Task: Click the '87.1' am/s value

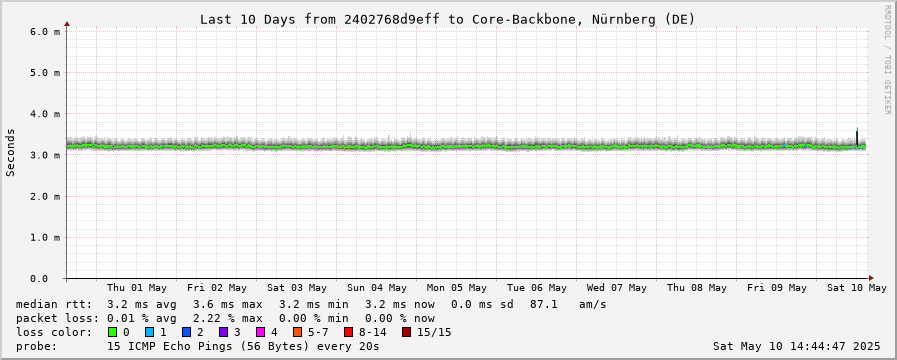Action: tap(543, 304)
